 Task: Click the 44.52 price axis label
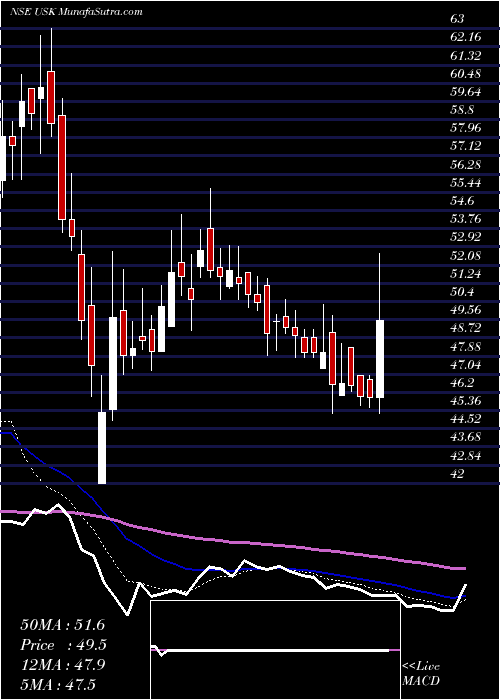pos(466,419)
